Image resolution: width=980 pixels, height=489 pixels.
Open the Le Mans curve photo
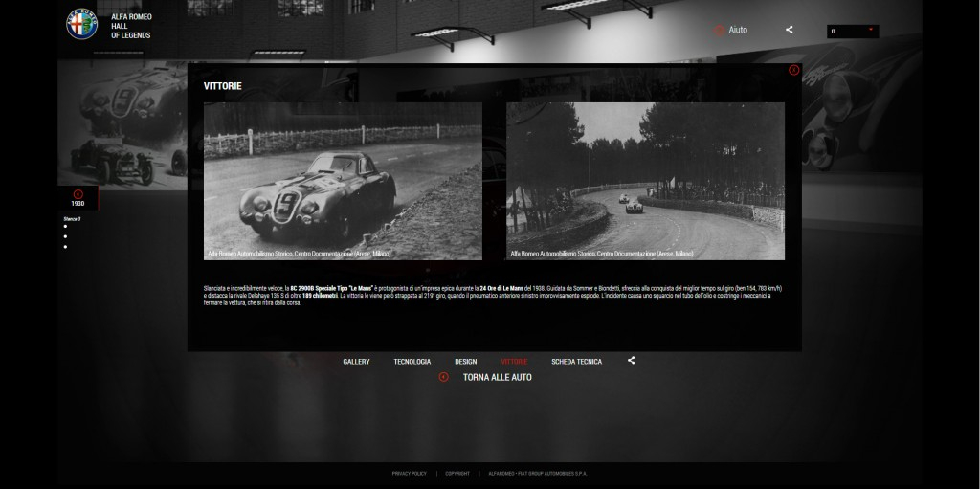[645, 182]
